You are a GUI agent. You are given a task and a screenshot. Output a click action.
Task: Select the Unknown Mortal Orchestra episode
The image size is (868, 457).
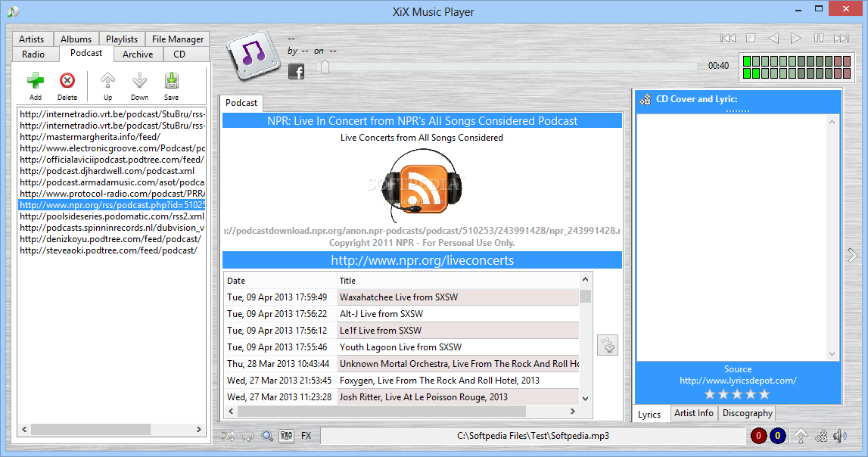401,363
